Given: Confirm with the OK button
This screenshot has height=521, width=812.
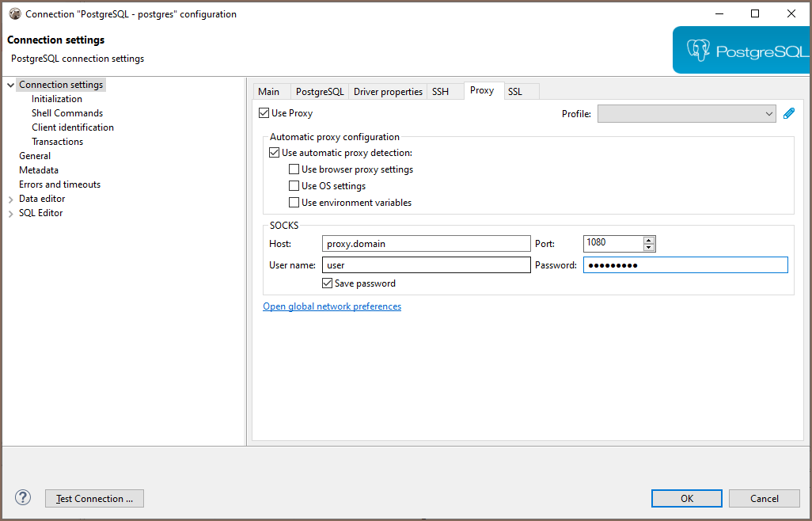Looking at the screenshot, I should (x=687, y=499).
